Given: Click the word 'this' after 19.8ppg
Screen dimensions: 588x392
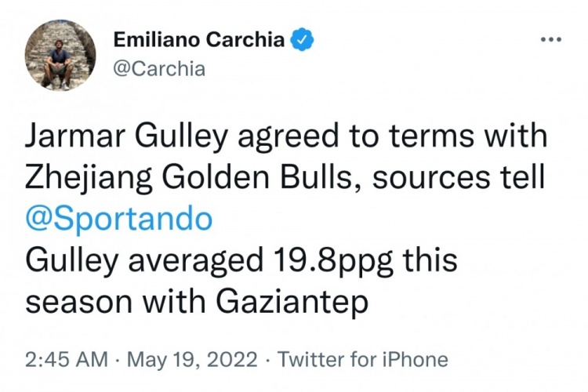Looking at the screenshot, I should pyautogui.click(x=430, y=260).
